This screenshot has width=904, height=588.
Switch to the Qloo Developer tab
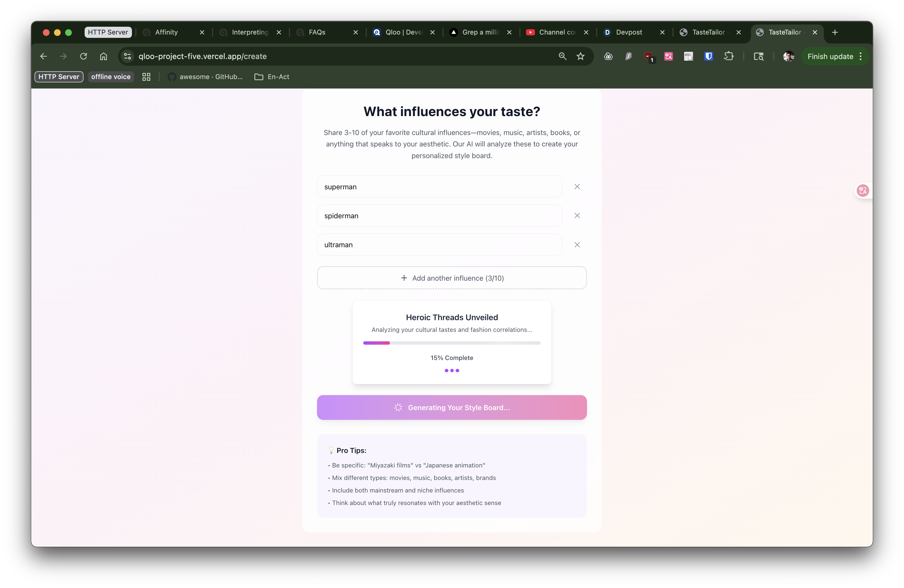tap(403, 32)
